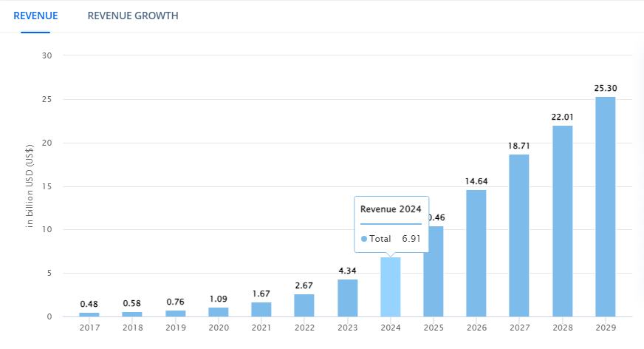Select the highlighted 2024 revenue bar
Image resolution: width=644 pixels, height=349 pixels.
point(391,287)
